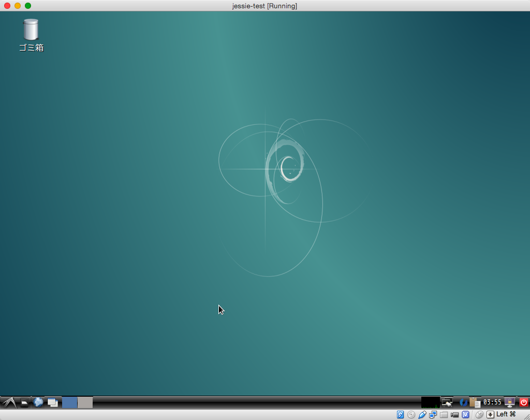The image size is (530, 420).
Task: Toggle the VirtualBox mouse integration indicator
Action: pos(479,415)
